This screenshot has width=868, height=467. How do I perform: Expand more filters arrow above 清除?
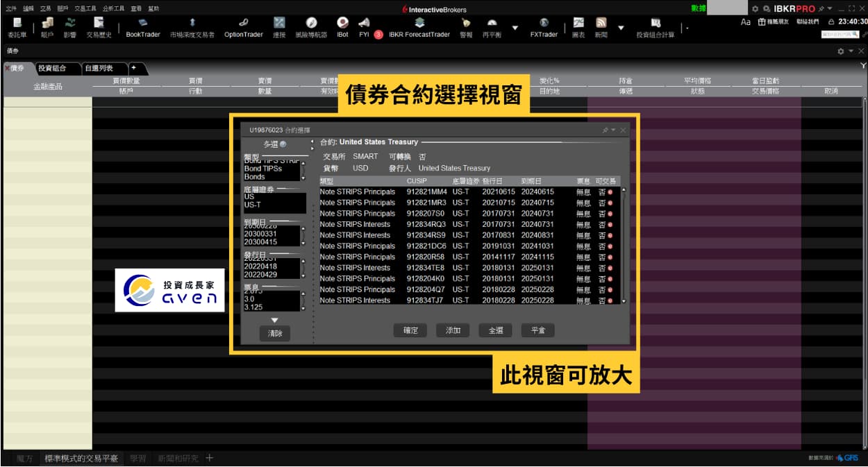coord(274,320)
